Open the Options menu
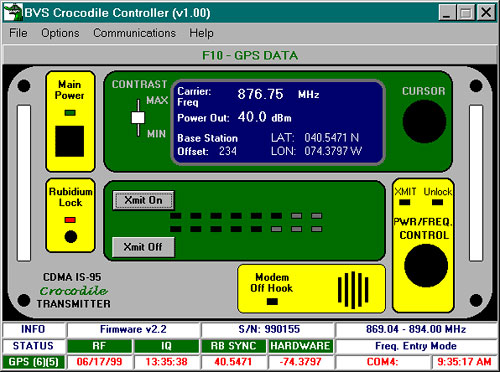Viewport: 500px width, 372px height. (60, 33)
